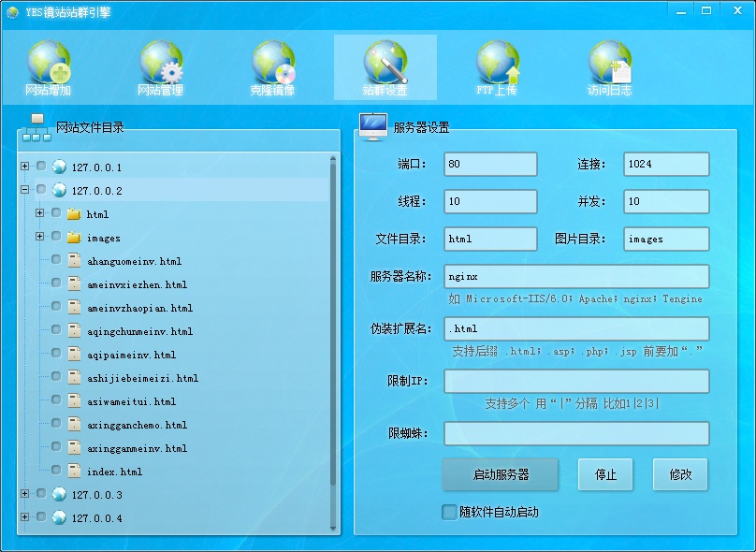
Task: Click the 并发 input field
Action: (666, 201)
